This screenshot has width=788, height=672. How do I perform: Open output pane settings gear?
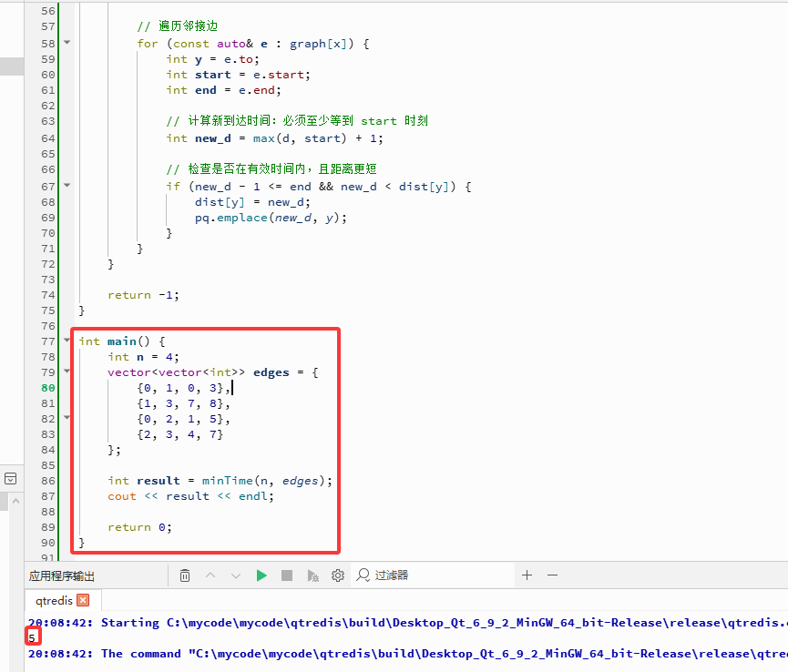(338, 575)
